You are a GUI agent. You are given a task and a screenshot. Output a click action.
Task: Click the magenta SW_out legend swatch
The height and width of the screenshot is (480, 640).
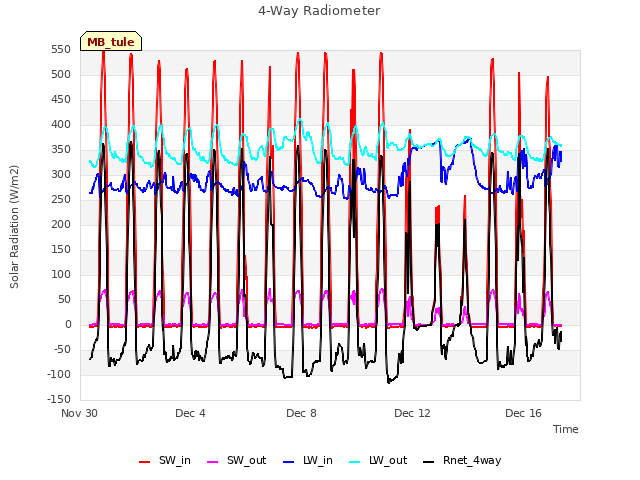pos(213,462)
